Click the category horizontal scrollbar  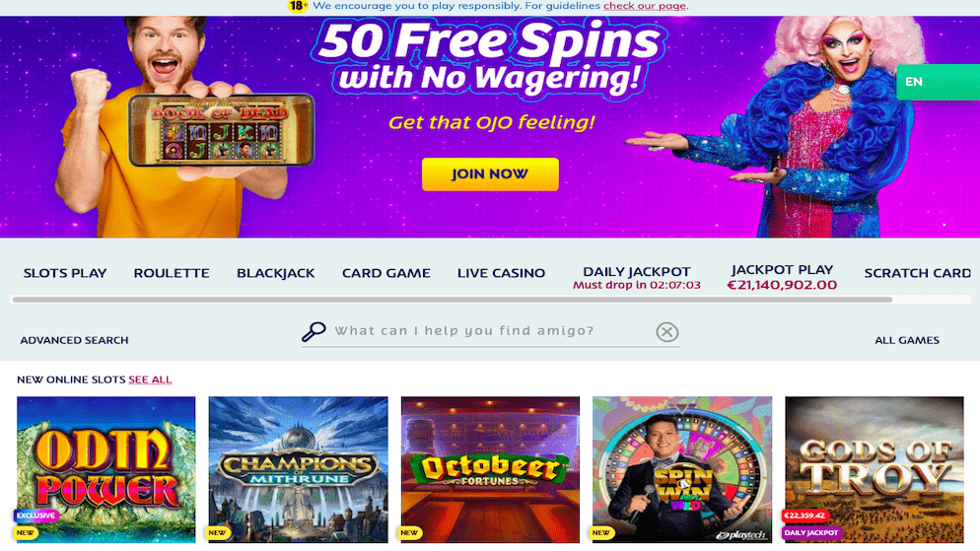click(452, 300)
